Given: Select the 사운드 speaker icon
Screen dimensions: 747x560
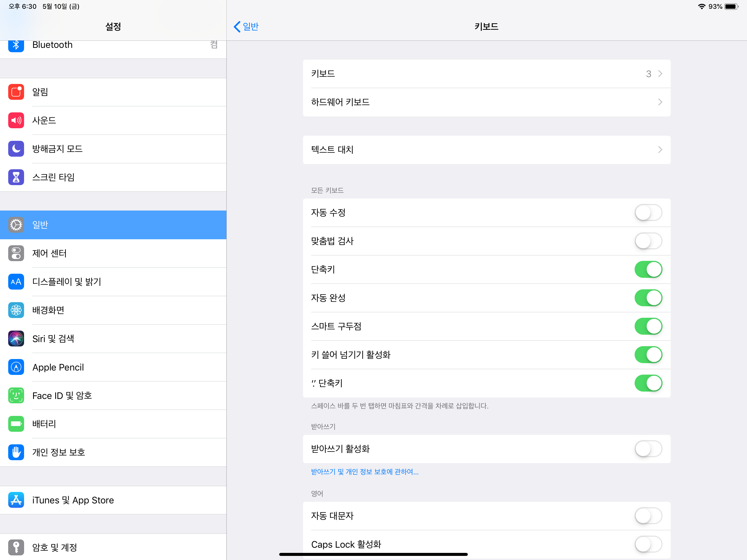Looking at the screenshot, I should point(16,120).
